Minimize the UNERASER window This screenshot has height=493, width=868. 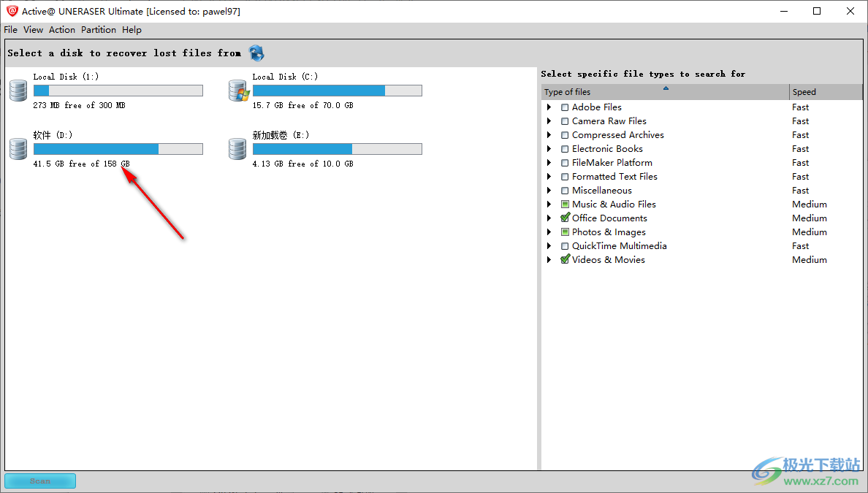click(x=784, y=11)
